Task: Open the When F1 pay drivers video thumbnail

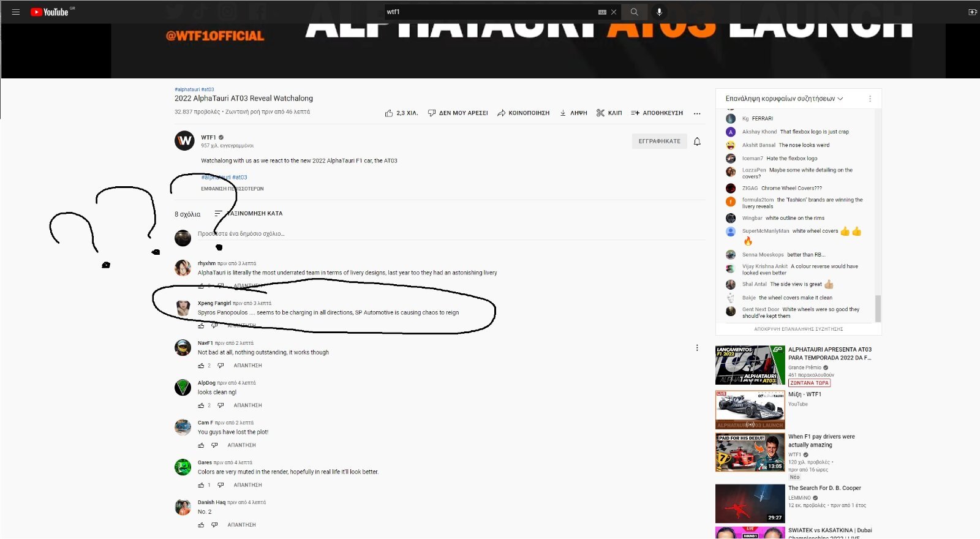Action: (x=750, y=453)
